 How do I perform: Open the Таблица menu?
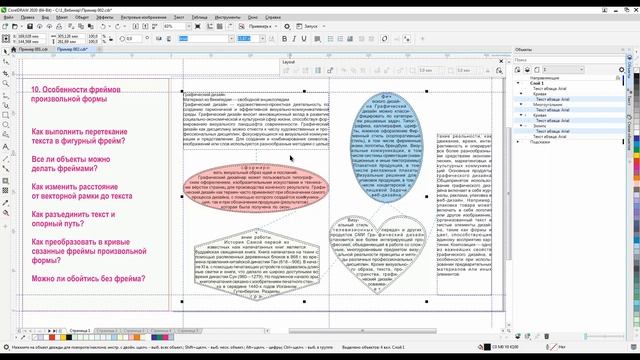pyautogui.click(x=200, y=18)
